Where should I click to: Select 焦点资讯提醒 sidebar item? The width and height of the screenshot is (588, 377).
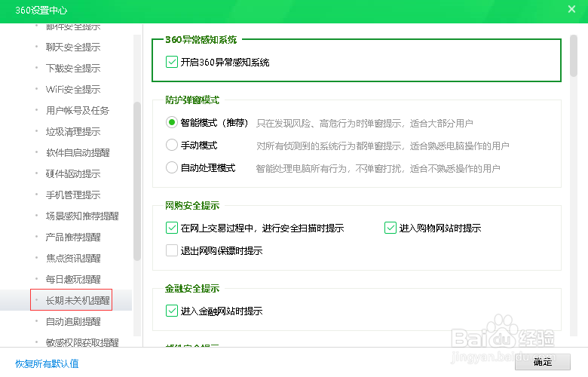(73, 258)
